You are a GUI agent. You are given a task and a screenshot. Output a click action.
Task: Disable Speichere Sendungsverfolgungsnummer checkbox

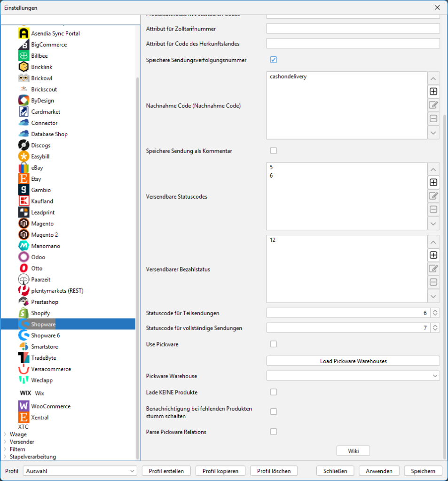click(274, 60)
